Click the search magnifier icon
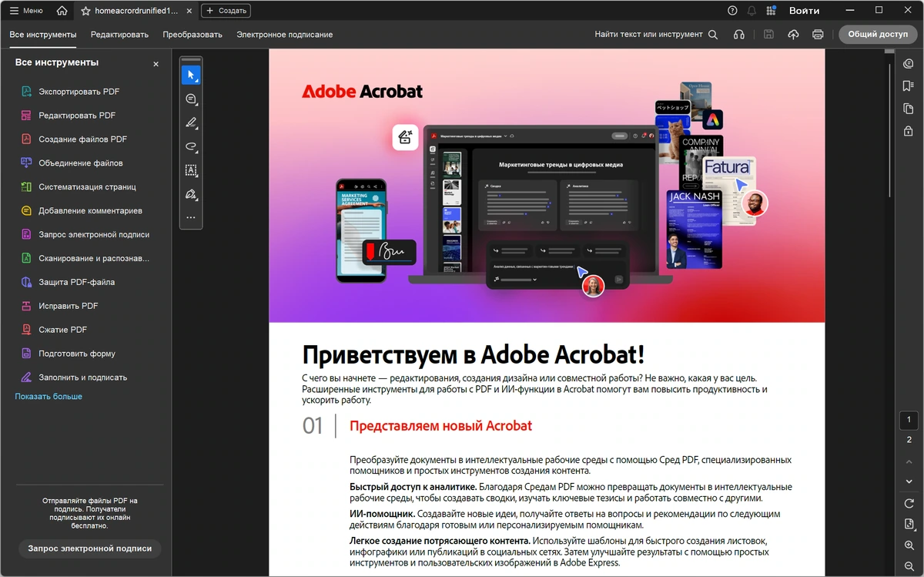Viewport: 924px width, 577px height. [x=713, y=35]
